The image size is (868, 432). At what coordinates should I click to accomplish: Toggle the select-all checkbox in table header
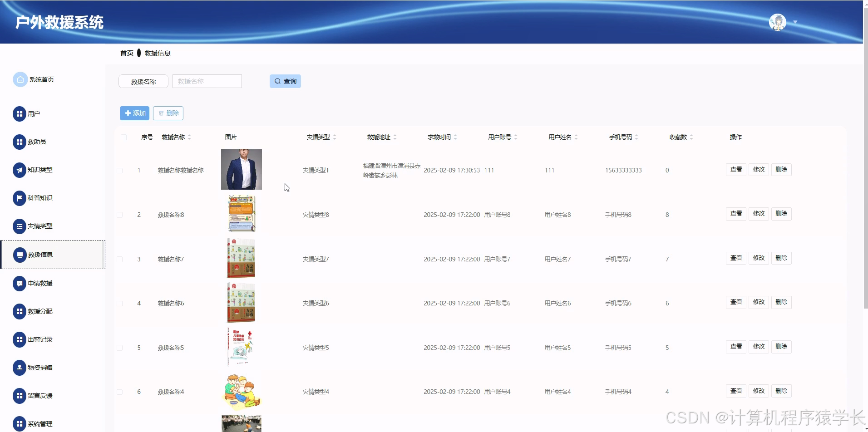click(123, 137)
